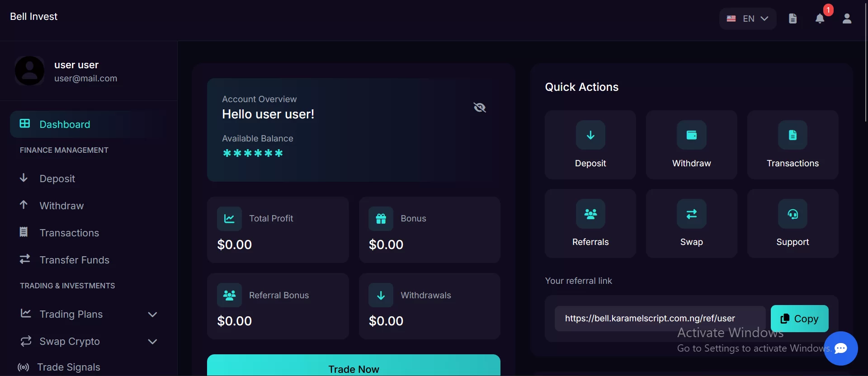Select the Referrals quick action icon
868x376 pixels.
[x=590, y=214]
